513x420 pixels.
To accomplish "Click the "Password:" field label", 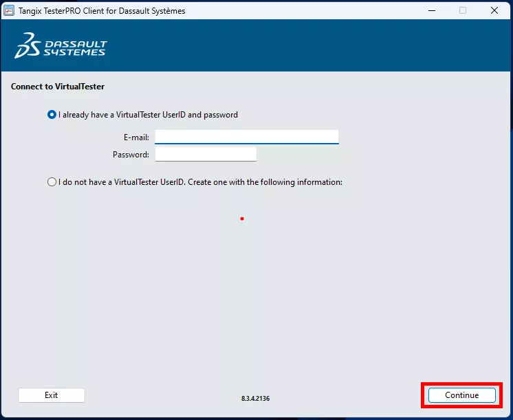I will [131, 155].
